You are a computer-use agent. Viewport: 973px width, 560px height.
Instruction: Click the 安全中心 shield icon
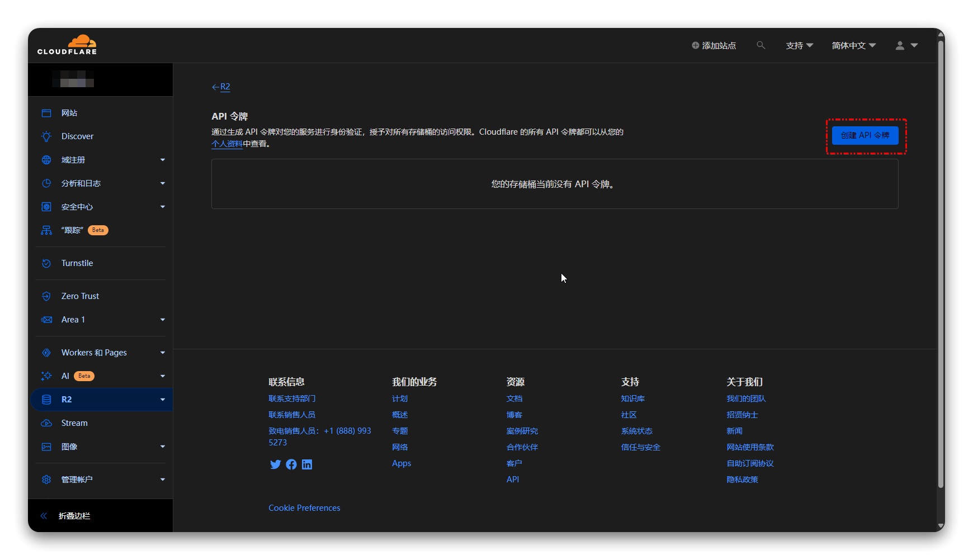coord(46,207)
